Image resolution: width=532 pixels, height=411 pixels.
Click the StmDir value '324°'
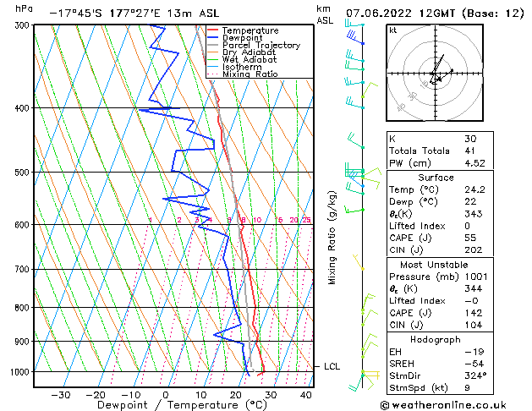click(475, 375)
